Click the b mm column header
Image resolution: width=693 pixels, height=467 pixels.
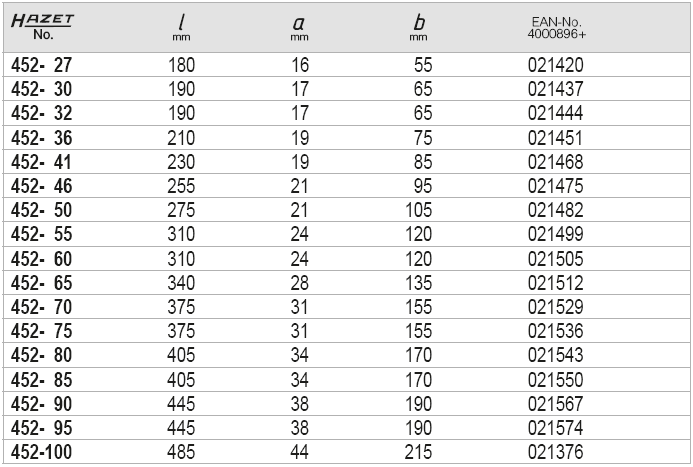418,27
